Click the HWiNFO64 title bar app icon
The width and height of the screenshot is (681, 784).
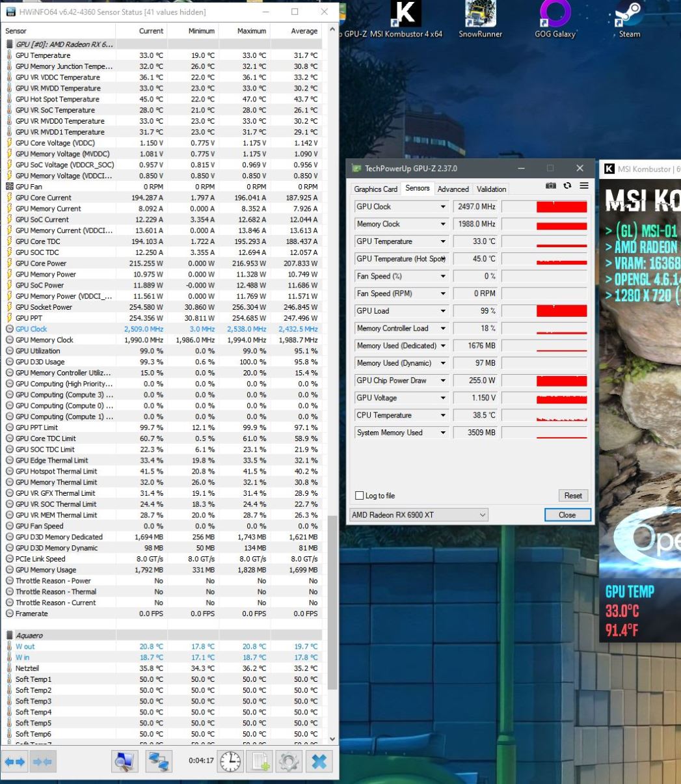(11, 12)
